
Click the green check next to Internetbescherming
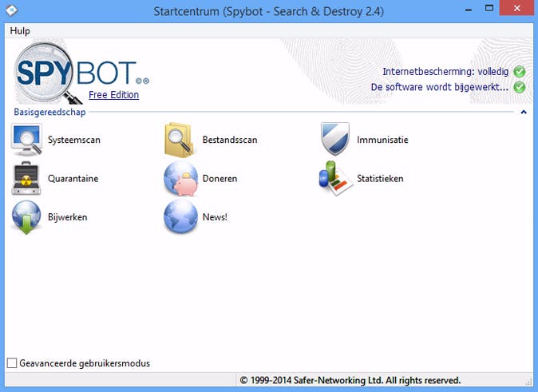point(519,72)
